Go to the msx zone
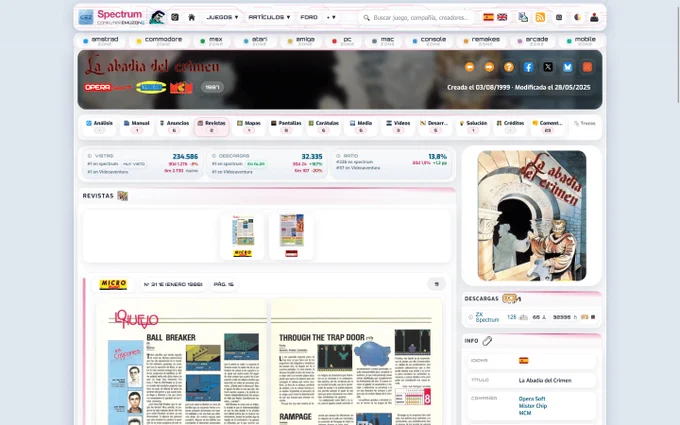This screenshot has height=425, width=680. [x=211, y=41]
